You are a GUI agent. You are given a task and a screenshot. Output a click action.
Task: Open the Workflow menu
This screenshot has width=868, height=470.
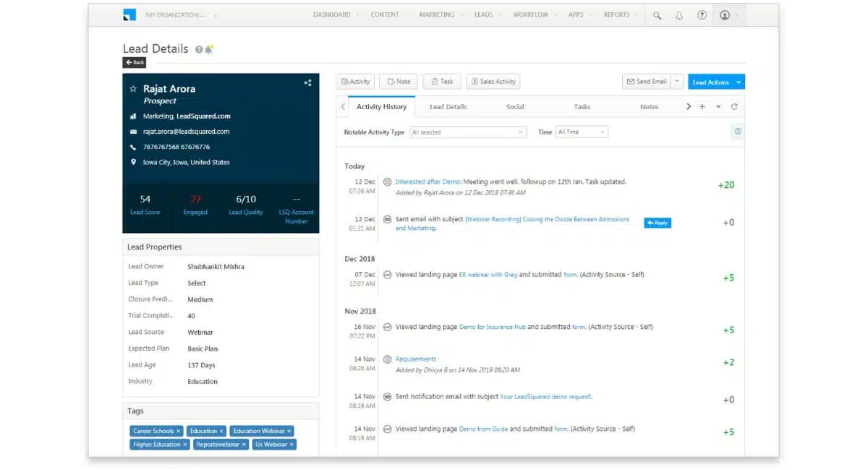click(535, 14)
